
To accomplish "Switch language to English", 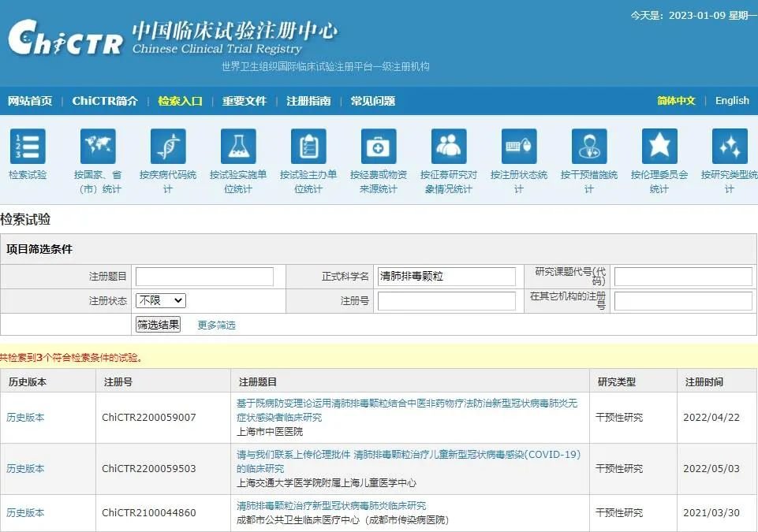I will 732,100.
